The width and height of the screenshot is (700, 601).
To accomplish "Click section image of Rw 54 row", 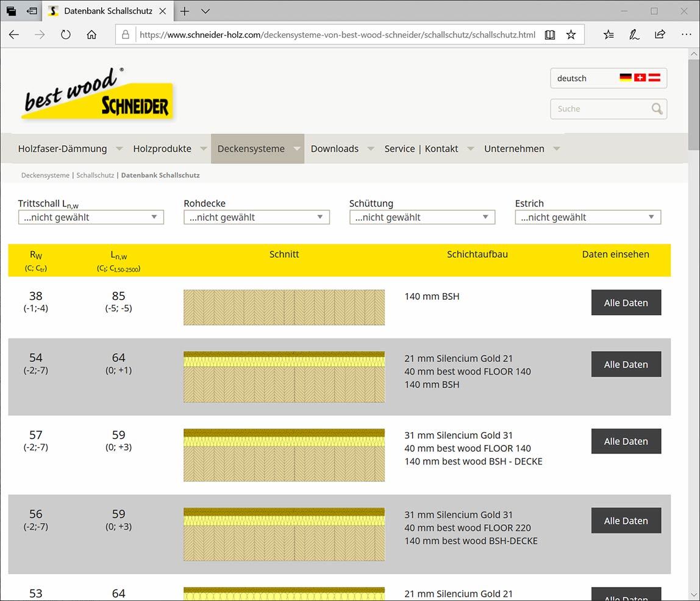I will (284, 377).
